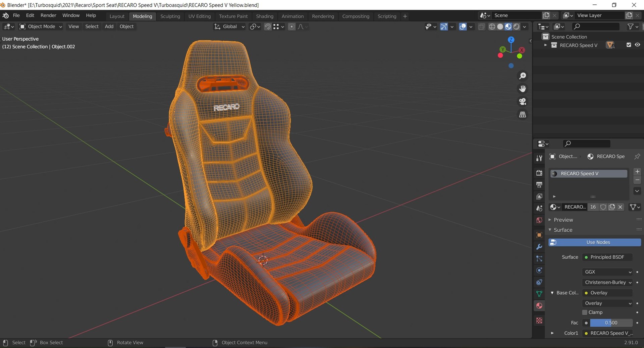
Task: Open the Overlay blend type dropdown
Action: point(607,303)
